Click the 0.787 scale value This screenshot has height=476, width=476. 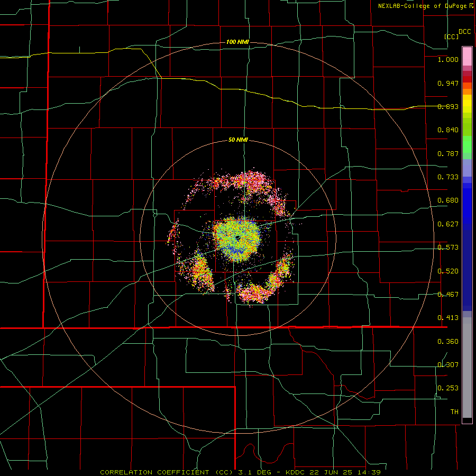tap(448, 153)
